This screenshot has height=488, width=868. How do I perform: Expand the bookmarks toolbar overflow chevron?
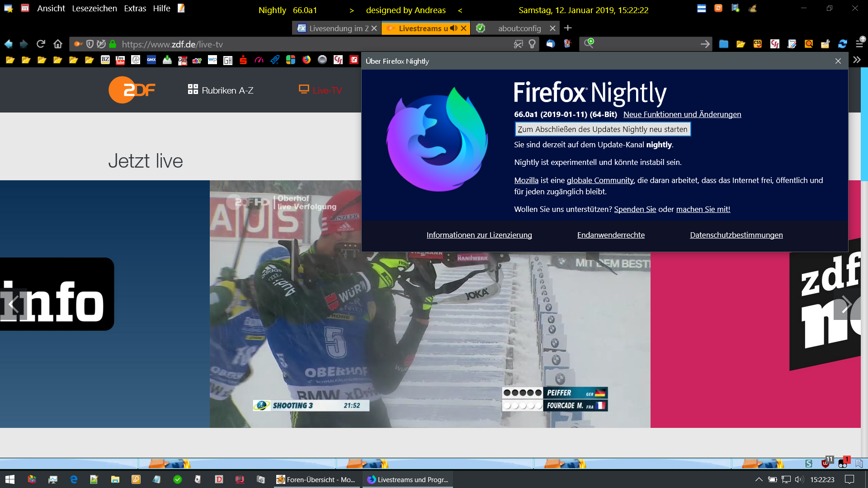[857, 60]
